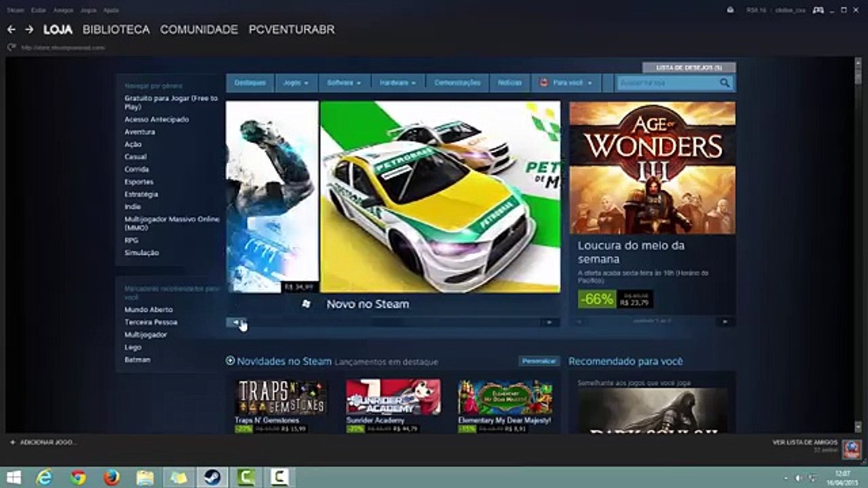The width and height of the screenshot is (868, 488).
Task: Go to previous midweek deal
Action: coord(578,321)
